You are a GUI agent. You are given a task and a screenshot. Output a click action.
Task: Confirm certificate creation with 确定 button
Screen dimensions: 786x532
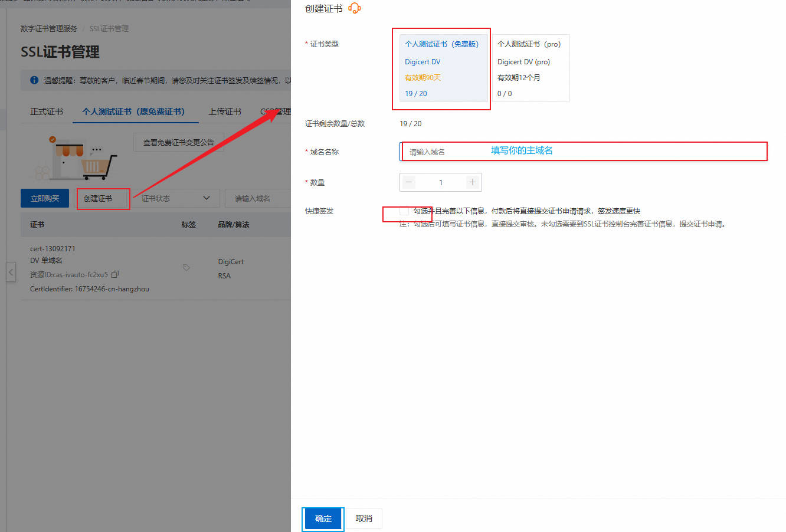323,518
